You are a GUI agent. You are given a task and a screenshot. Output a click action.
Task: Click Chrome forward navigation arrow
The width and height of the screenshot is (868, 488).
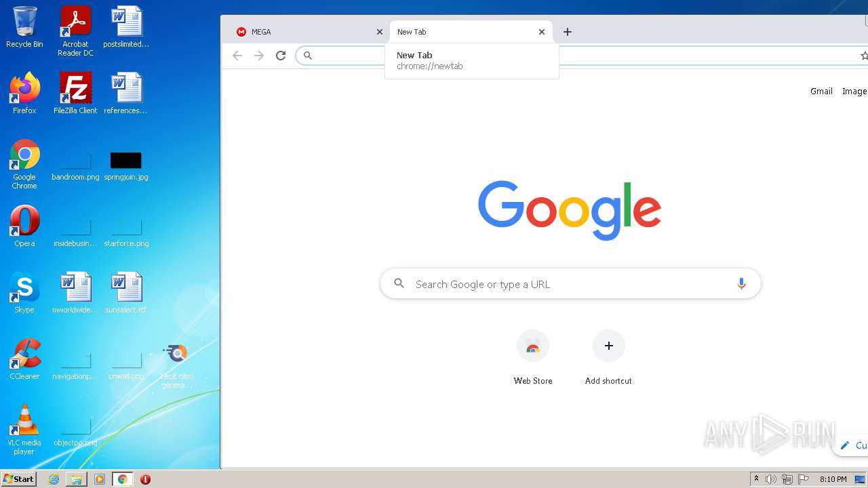click(259, 56)
